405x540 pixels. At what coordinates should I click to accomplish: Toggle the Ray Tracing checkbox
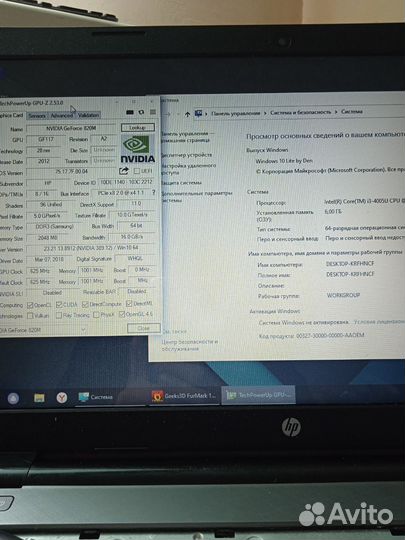click(x=59, y=315)
